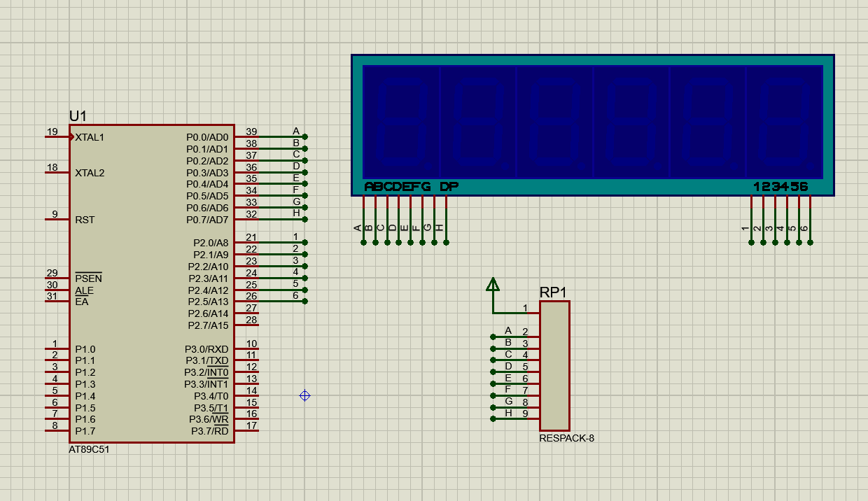Click wire terminal A on pin 39

[x=305, y=137]
